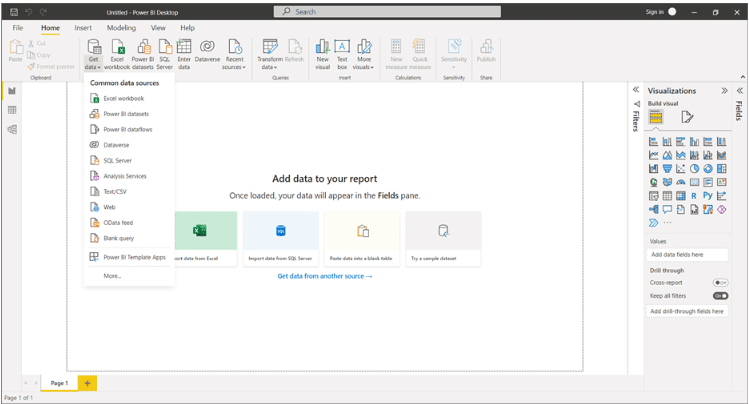Select Excel workbook in Common data sources
This screenshot has width=749, height=404.
point(128,98)
